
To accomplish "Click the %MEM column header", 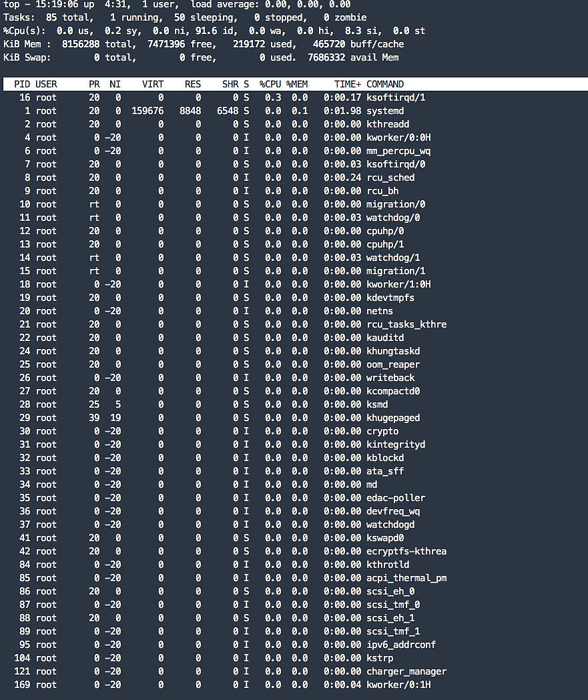I will (297, 84).
